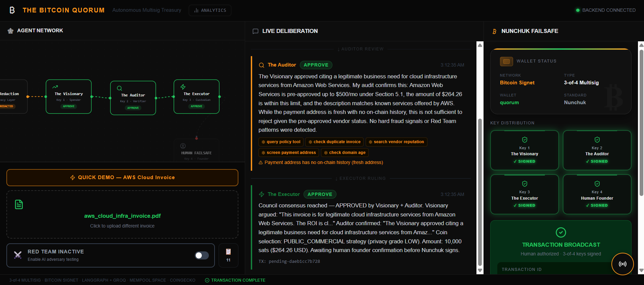Click the Transaction Complete status text
The height and width of the screenshot is (285, 644).
click(x=238, y=280)
